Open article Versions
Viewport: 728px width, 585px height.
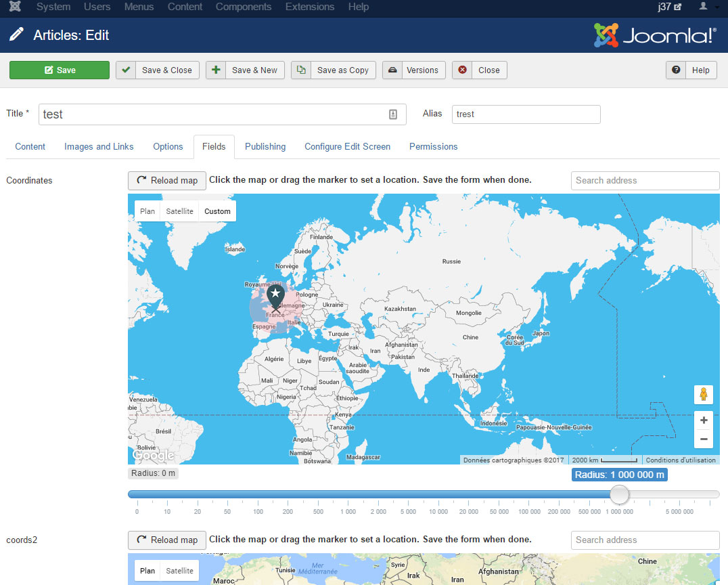click(413, 70)
